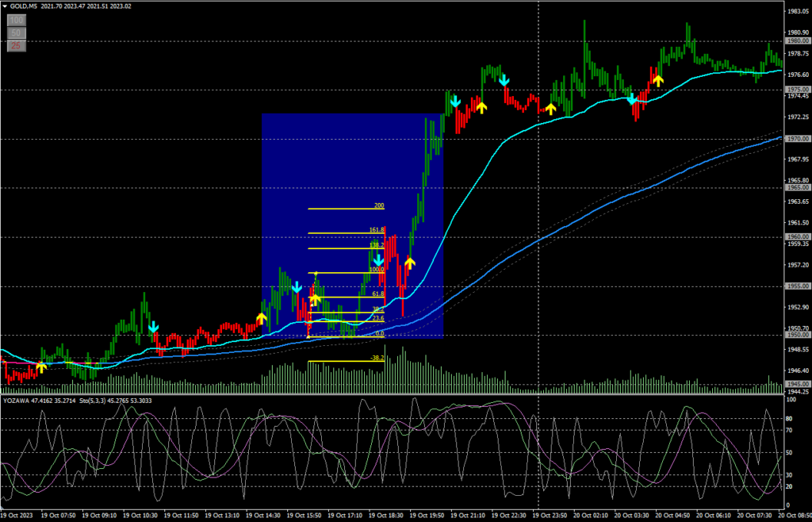
Task: Select the Fibonacci 200 level label
Action: (x=379, y=205)
